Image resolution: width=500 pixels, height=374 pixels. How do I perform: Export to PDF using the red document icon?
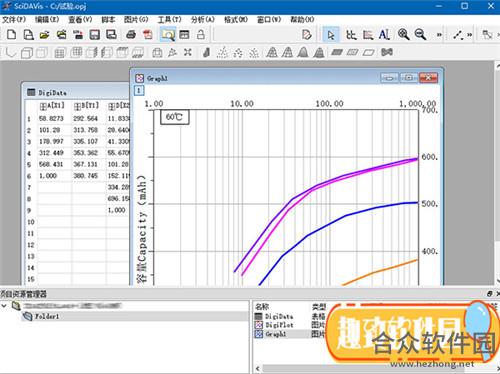[147, 34]
